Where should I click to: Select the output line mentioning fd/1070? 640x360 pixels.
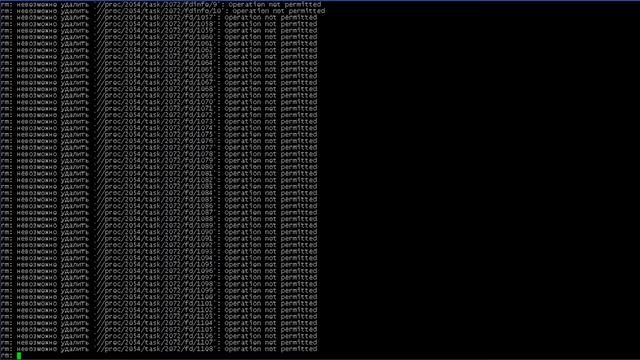click(158, 102)
